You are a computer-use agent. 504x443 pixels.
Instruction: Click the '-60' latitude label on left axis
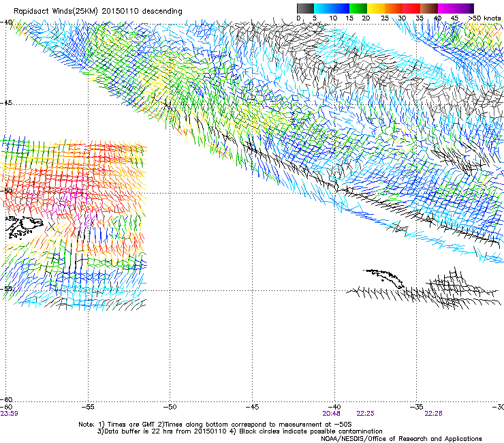[x=6, y=399]
